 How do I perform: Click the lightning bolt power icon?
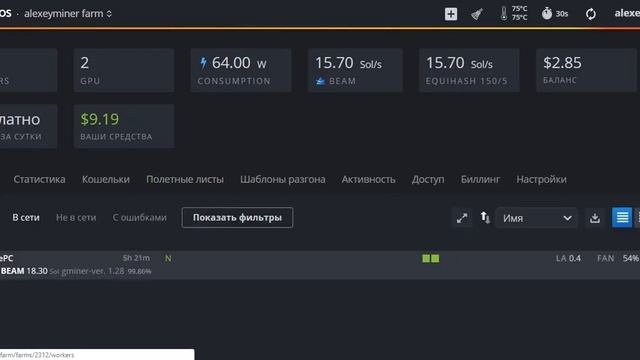[203, 63]
